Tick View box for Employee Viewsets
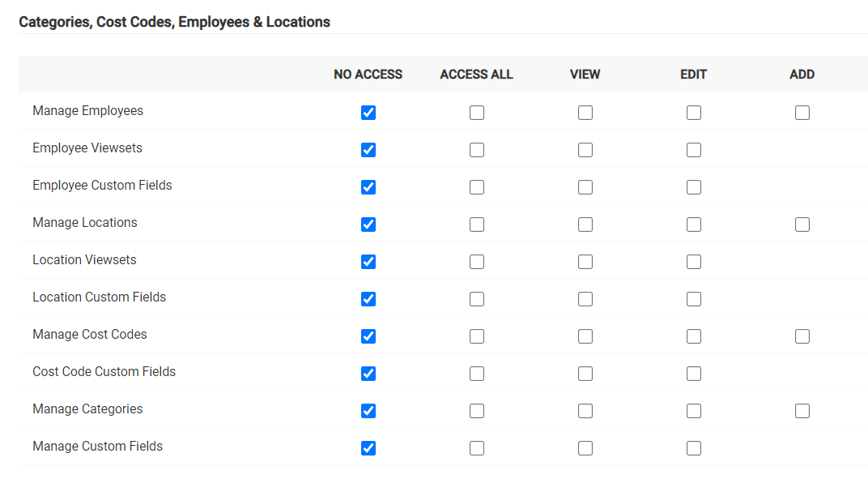 pos(585,150)
